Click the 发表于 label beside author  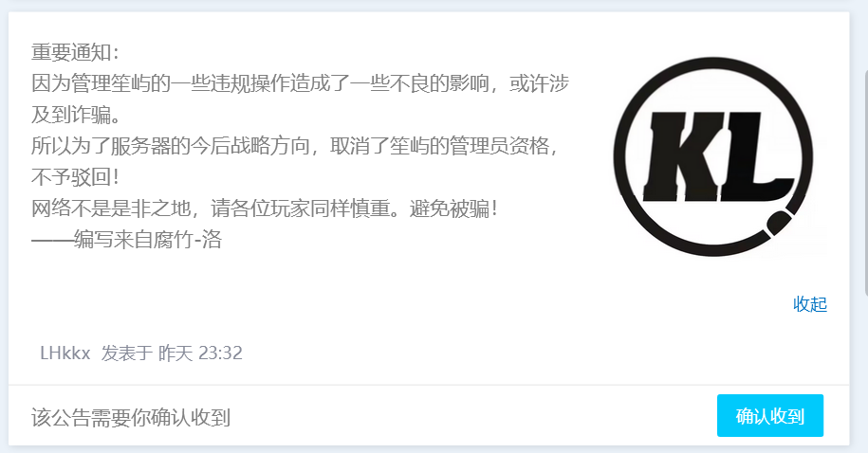126,353
